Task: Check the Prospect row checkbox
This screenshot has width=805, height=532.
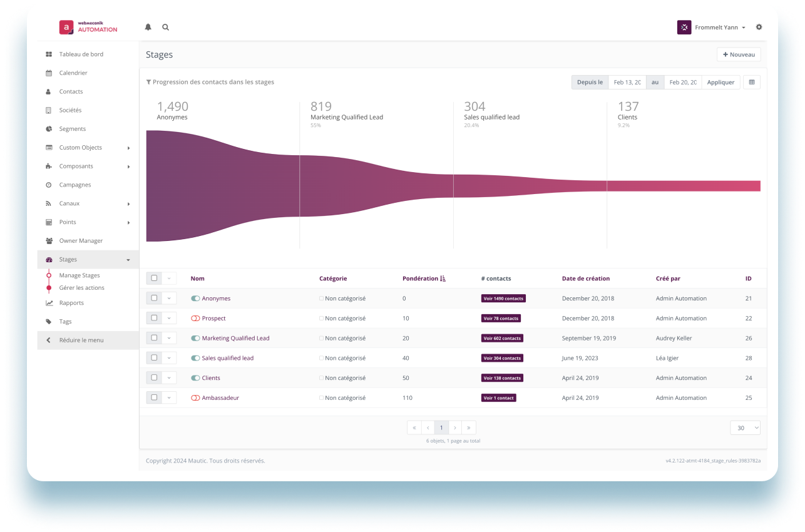Action: pos(154,318)
